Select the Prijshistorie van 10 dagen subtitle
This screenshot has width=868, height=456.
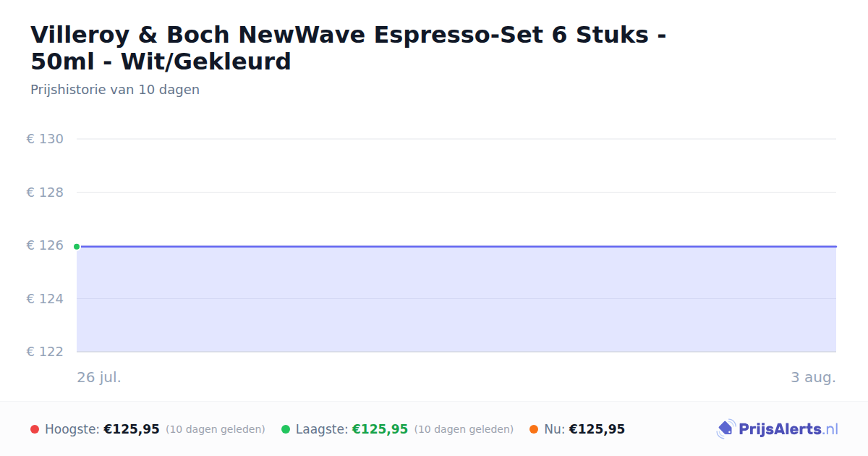115,90
